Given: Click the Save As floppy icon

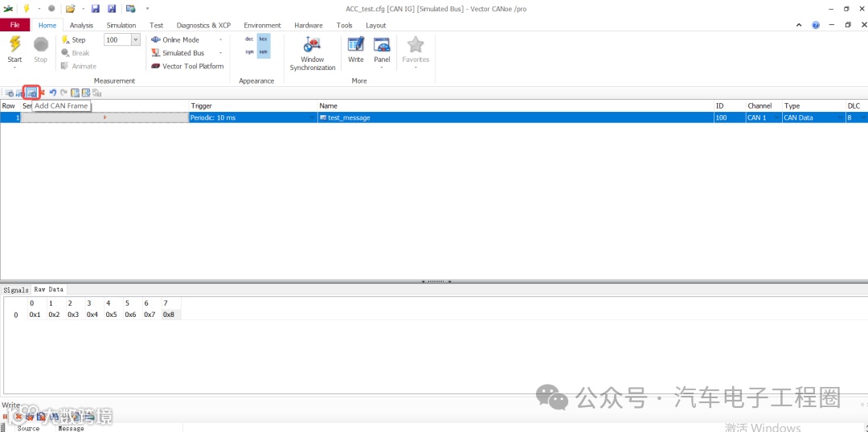Looking at the screenshot, I should click(112, 8).
